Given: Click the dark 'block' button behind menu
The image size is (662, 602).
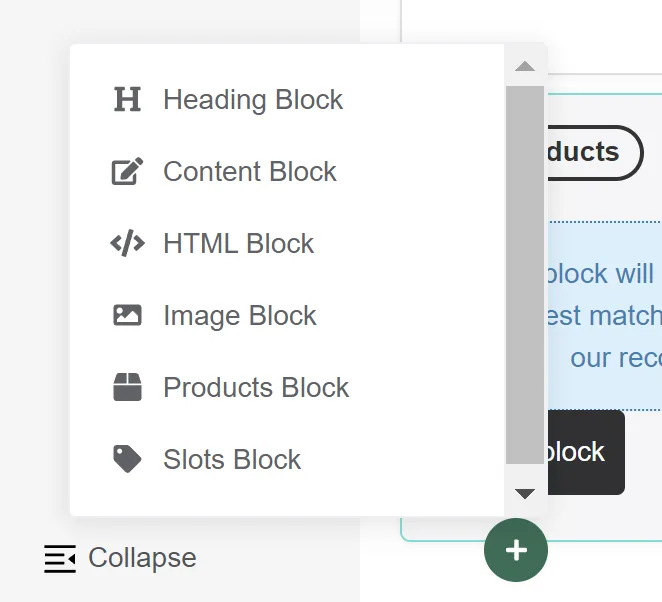Looking at the screenshot, I should [586, 452].
